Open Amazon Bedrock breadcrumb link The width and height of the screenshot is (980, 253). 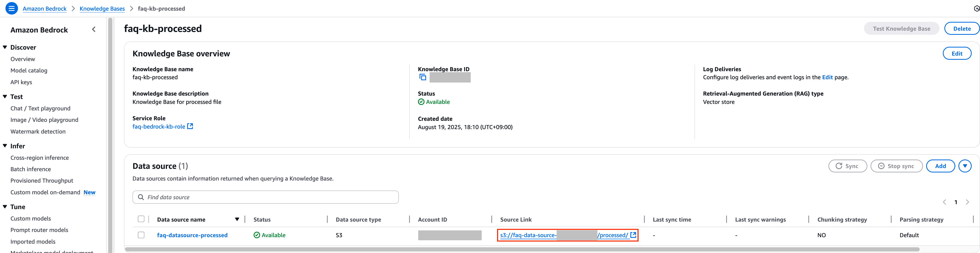click(44, 9)
